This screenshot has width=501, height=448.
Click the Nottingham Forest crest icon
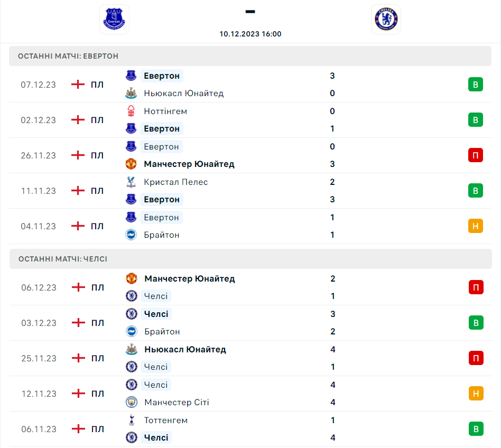131,111
